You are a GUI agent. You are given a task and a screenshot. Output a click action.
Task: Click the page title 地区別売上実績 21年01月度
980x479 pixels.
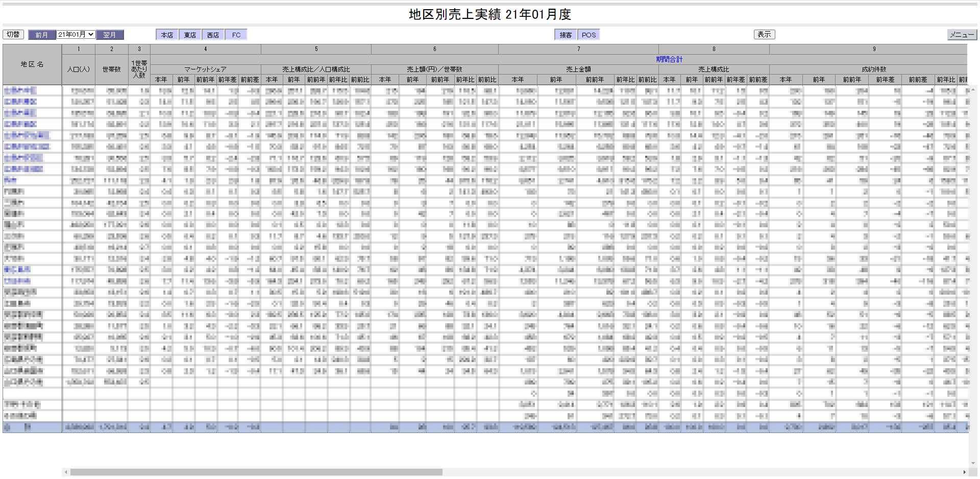pyautogui.click(x=490, y=14)
